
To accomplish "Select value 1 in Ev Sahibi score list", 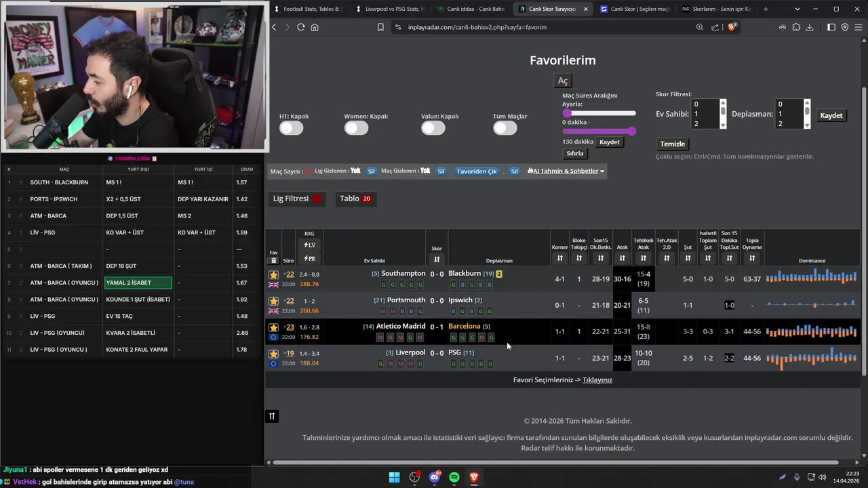I will (705, 114).
